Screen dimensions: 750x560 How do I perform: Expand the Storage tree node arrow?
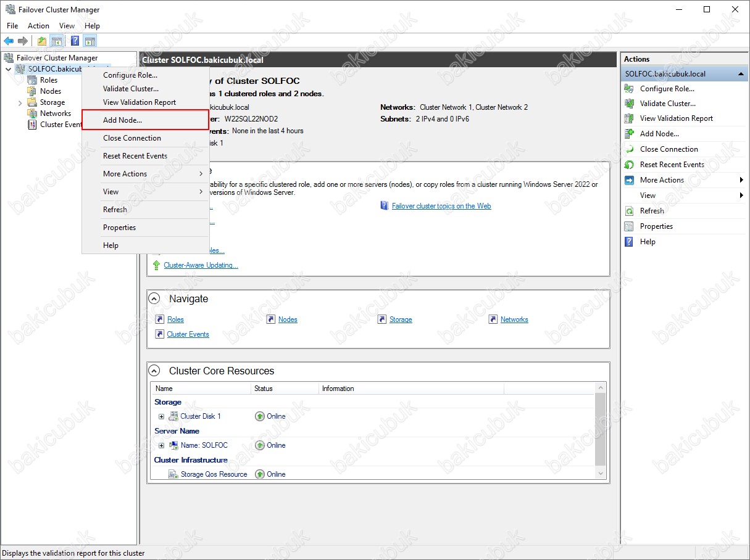pyautogui.click(x=20, y=102)
